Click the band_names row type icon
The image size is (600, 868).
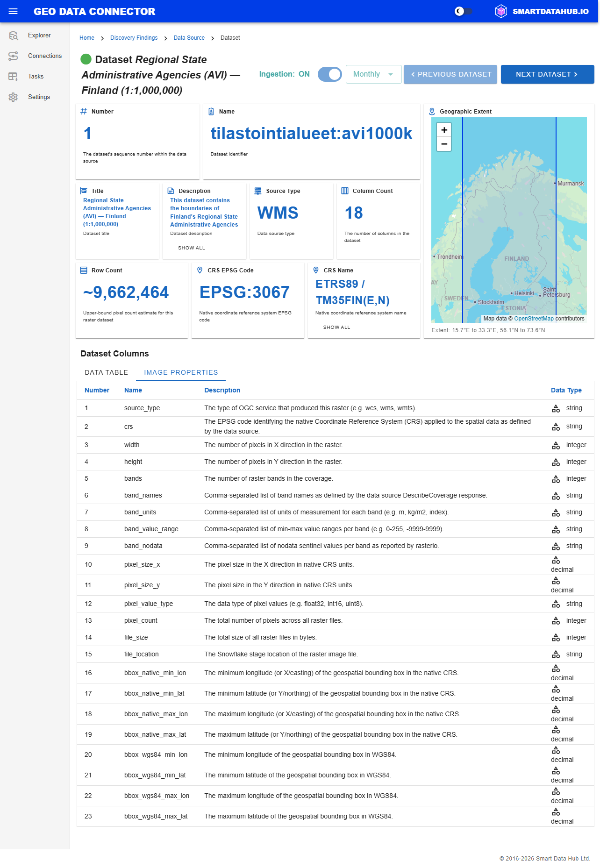pyautogui.click(x=556, y=496)
